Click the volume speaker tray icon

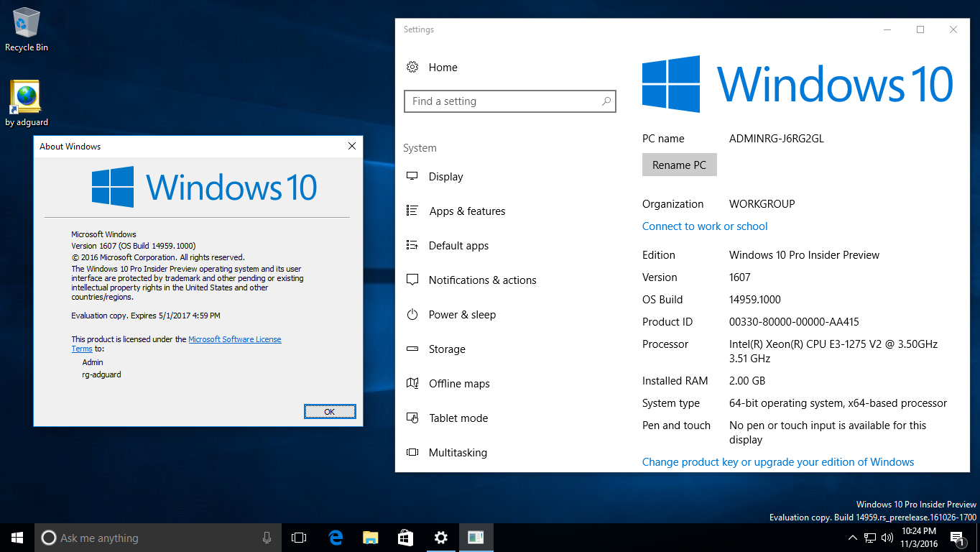click(x=887, y=538)
